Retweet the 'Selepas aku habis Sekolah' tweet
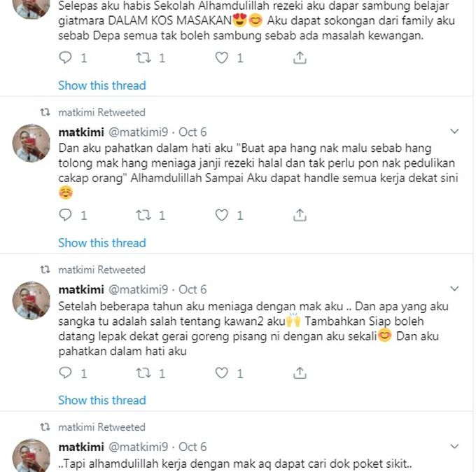 [144, 58]
